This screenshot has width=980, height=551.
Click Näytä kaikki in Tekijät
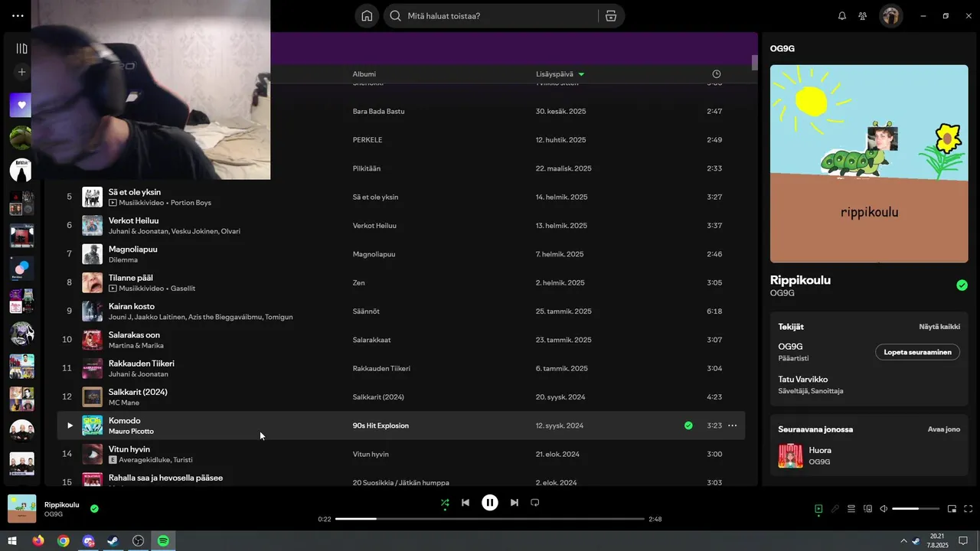click(x=939, y=327)
